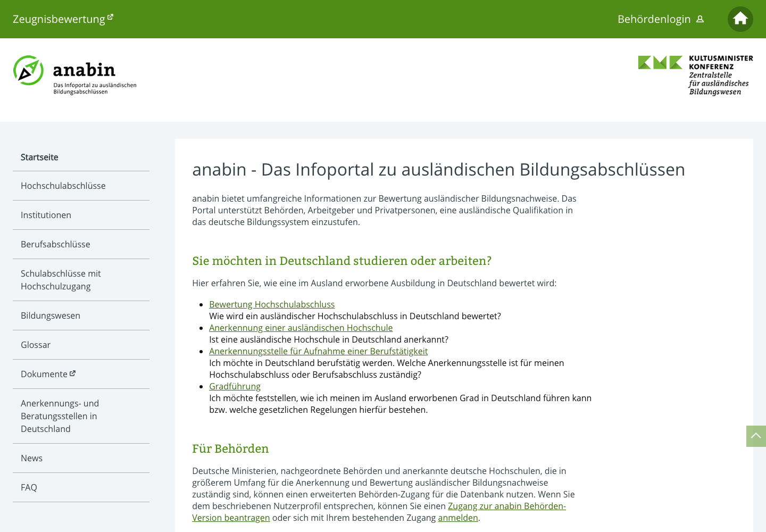Go to the home page via house icon

tap(740, 19)
